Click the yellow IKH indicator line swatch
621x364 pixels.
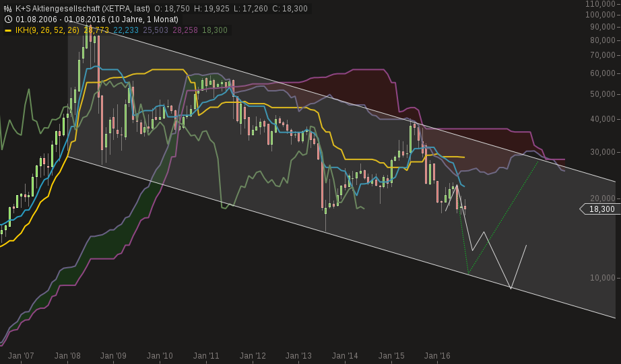8,30
